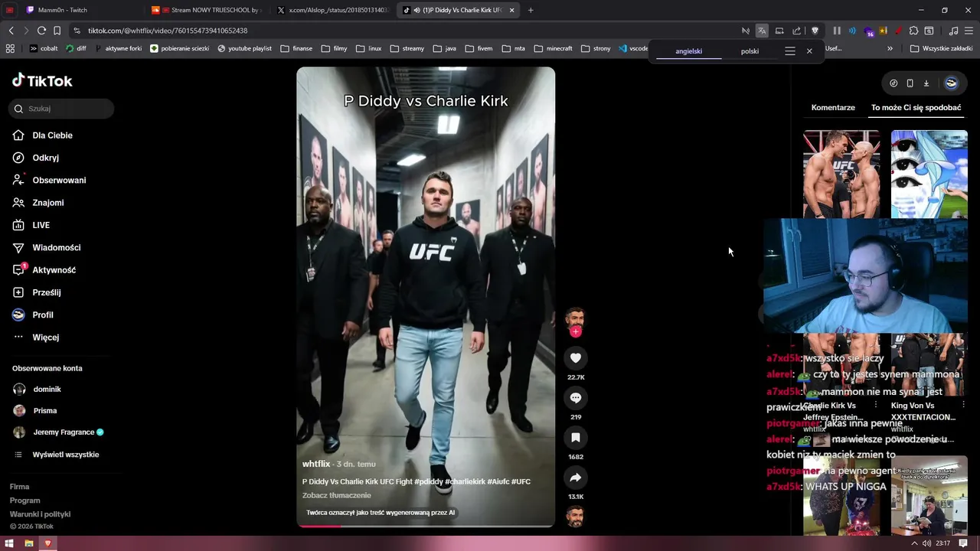Viewport: 980px width, 551px height.
Task: Click the #pdiddy hashtag
Action: (x=428, y=481)
